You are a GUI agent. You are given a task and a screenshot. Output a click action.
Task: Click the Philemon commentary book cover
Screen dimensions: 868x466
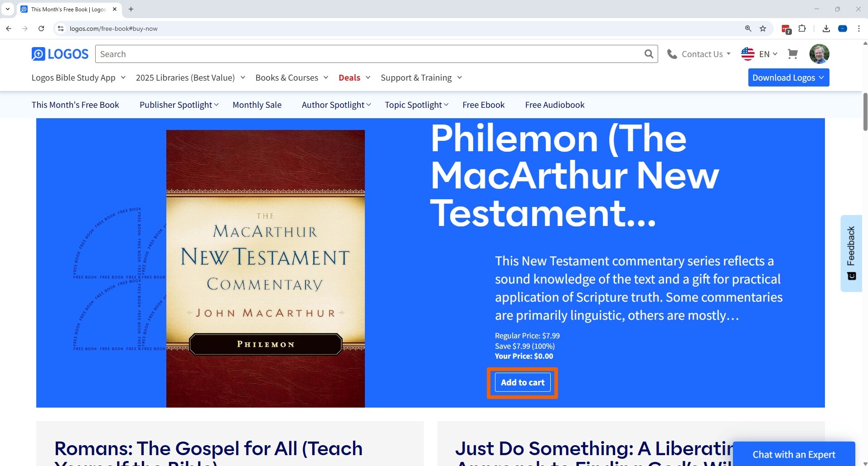click(266, 269)
